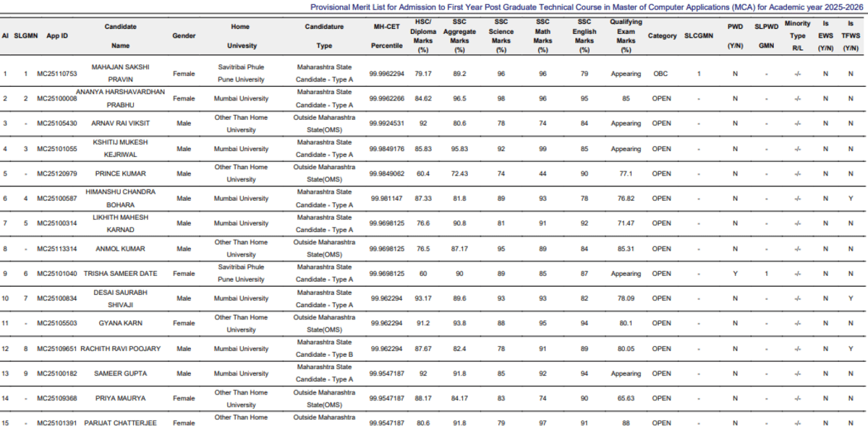Screen dimensions: 868x427
Task: Click candidate name KSHITIJ MUKESH KEJRIWAL
Action: [x=121, y=149]
